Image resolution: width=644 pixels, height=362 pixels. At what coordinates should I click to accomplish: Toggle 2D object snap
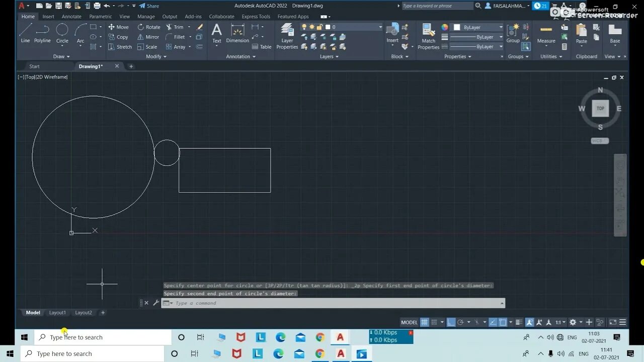(x=503, y=322)
